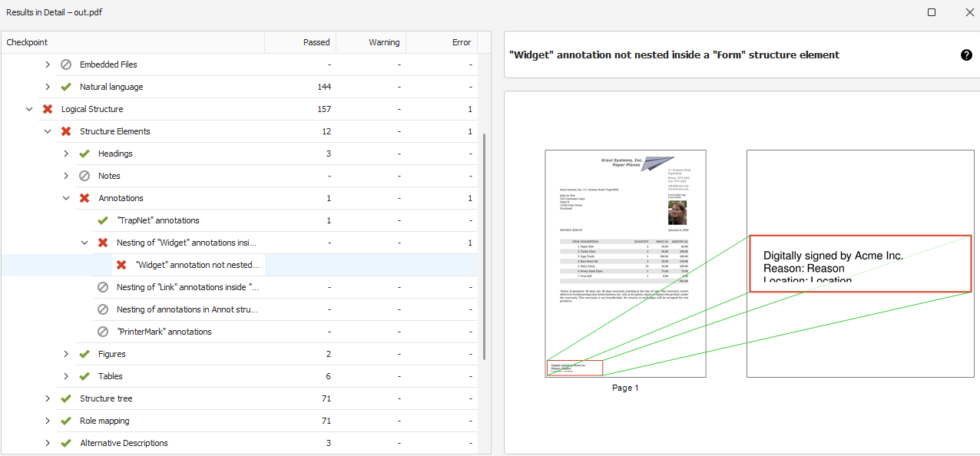Click the gray icon beside "PrinterMark" annotations

pyautogui.click(x=103, y=332)
